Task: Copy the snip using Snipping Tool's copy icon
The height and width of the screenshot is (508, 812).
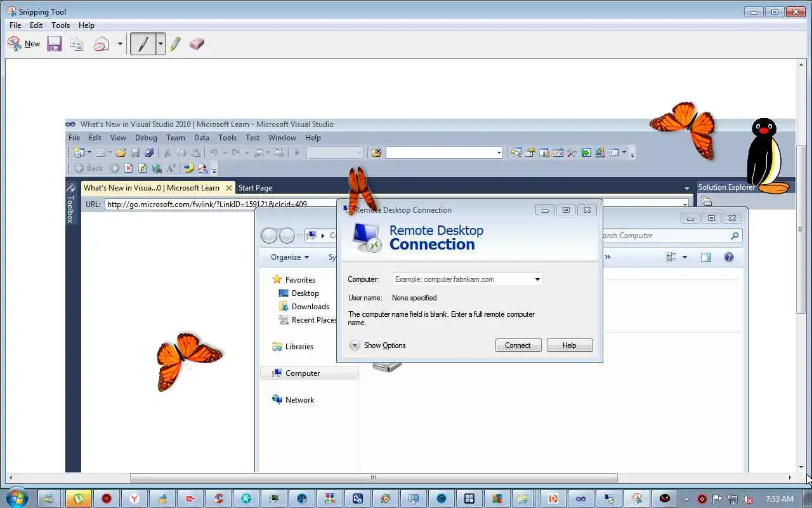Action: click(x=77, y=44)
